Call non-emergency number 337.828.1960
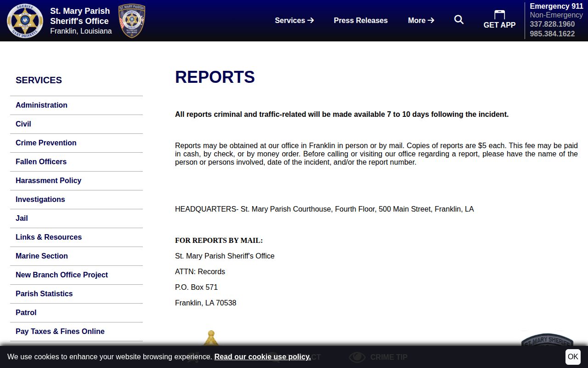588x368 pixels. 552,24
